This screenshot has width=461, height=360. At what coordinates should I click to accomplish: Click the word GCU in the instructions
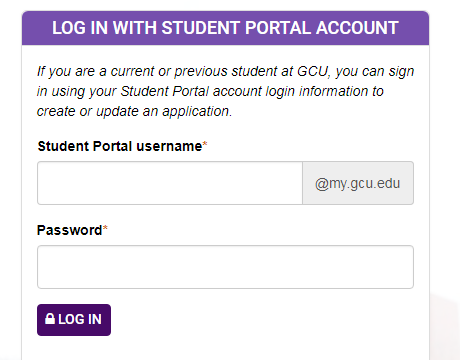312,71
